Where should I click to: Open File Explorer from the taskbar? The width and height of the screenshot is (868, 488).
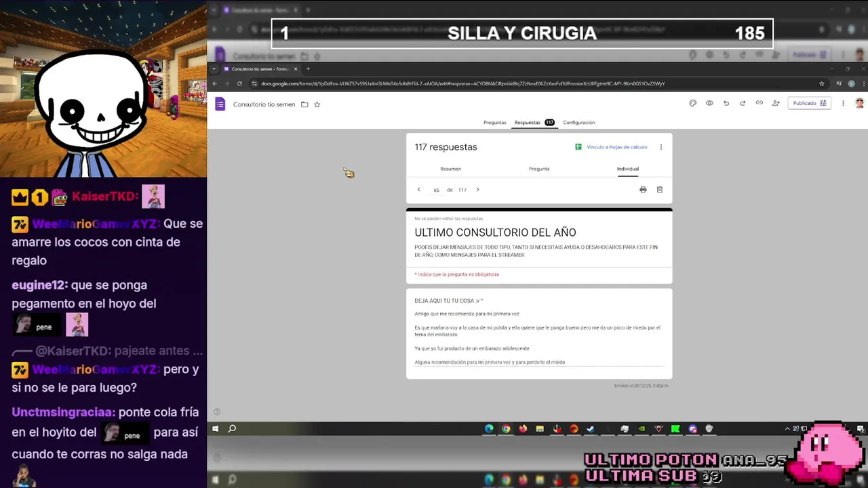(x=540, y=428)
